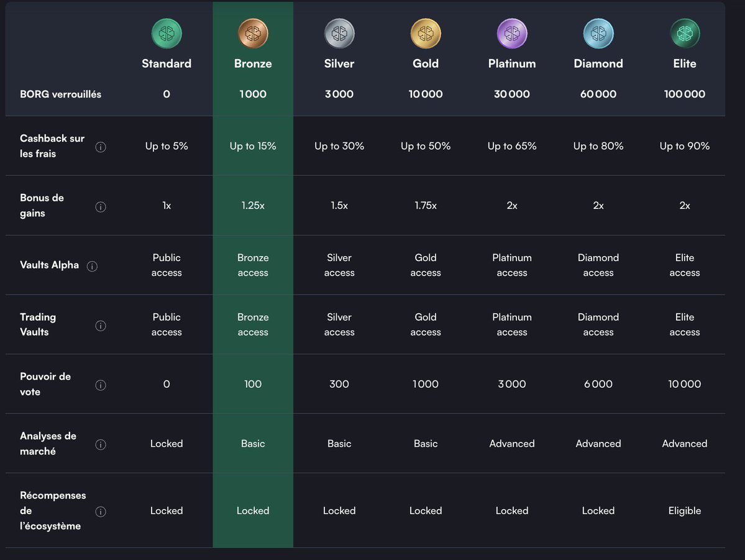745x560 pixels.
Task: Click the Cashback sur les frais label
Action: (52, 146)
